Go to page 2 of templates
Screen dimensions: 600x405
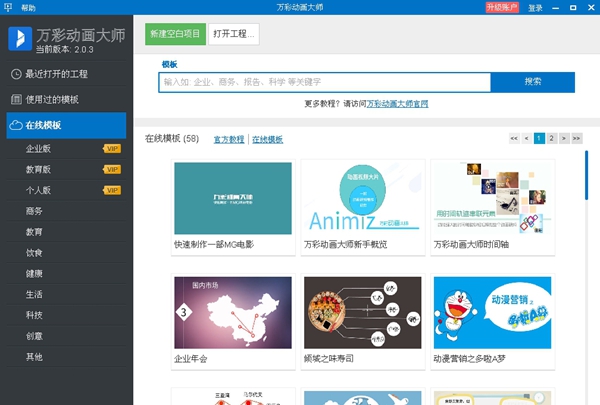pyautogui.click(x=552, y=138)
